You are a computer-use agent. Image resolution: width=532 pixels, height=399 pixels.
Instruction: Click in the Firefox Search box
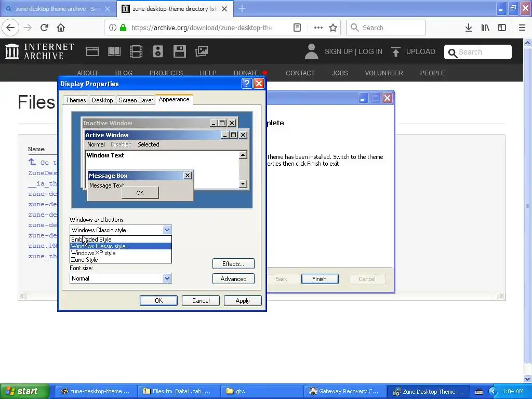(x=386, y=28)
